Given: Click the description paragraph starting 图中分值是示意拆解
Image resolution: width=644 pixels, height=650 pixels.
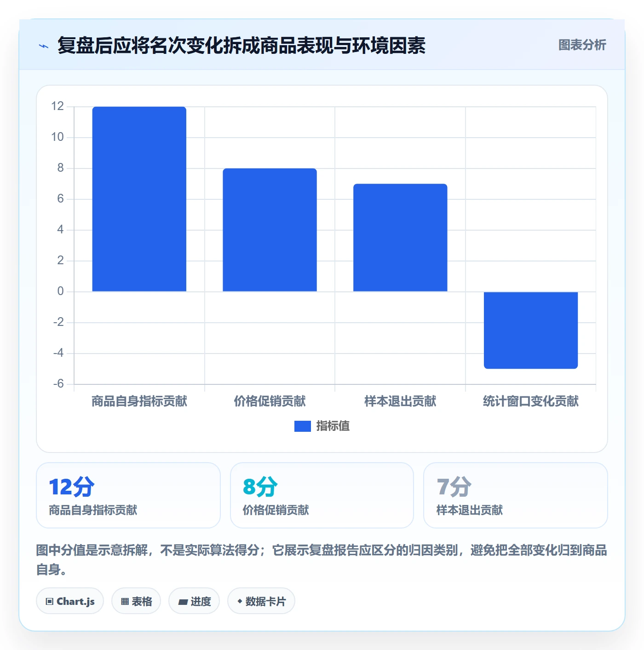Looking at the screenshot, I should click(x=322, y=560).
